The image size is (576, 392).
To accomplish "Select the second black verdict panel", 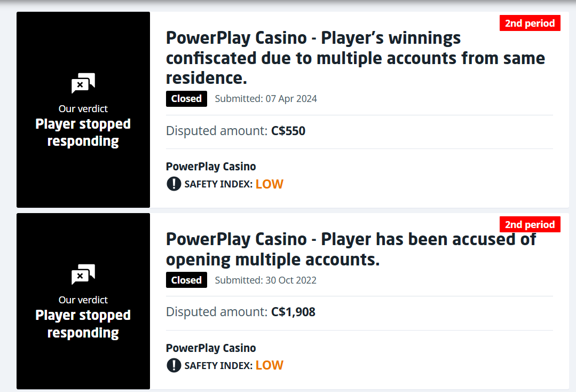I will (83, 352).
